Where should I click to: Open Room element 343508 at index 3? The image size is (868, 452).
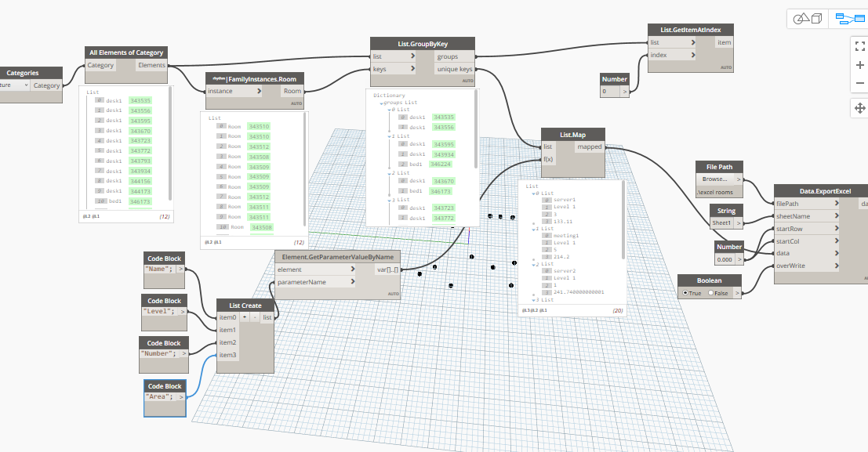pyautogui.click(x=259, y=157)
